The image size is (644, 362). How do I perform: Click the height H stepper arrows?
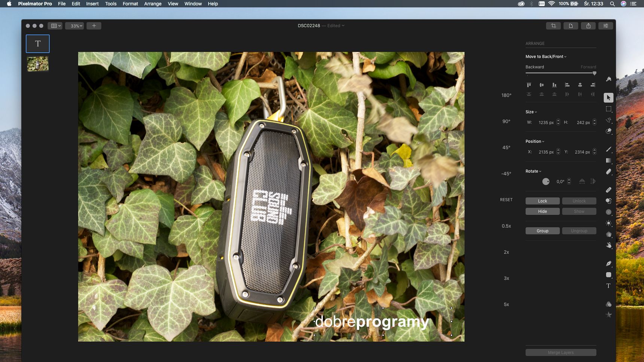click(x=594, y=122)
